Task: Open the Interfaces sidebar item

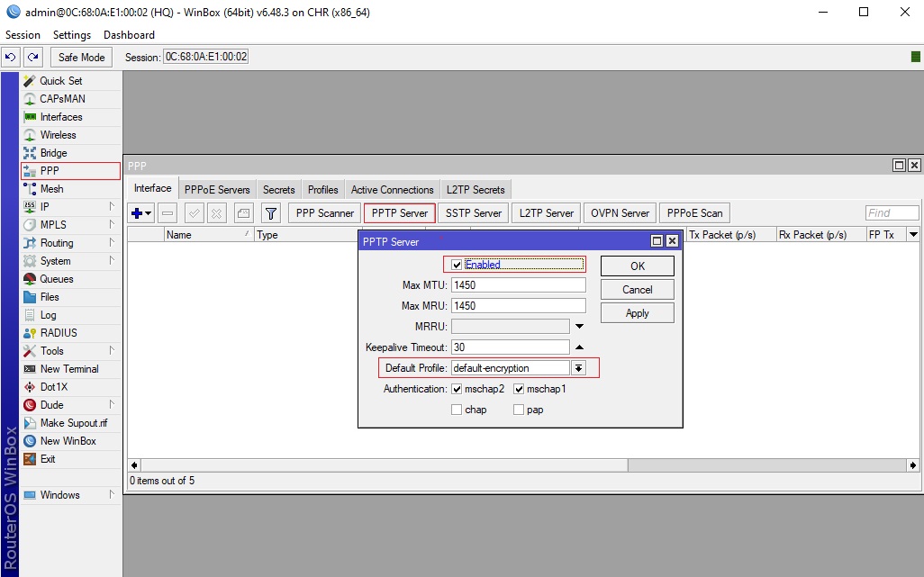Action: [60, 117]
